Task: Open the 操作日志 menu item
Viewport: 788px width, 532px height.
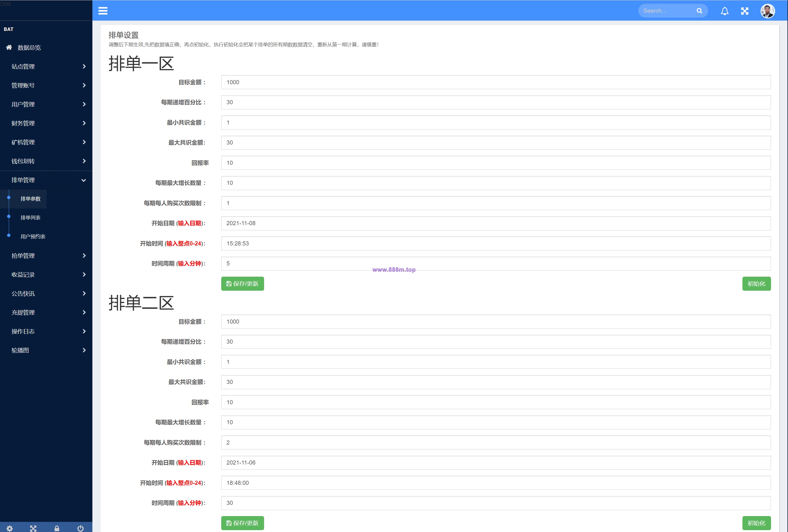Action: [x=46, y=332]
